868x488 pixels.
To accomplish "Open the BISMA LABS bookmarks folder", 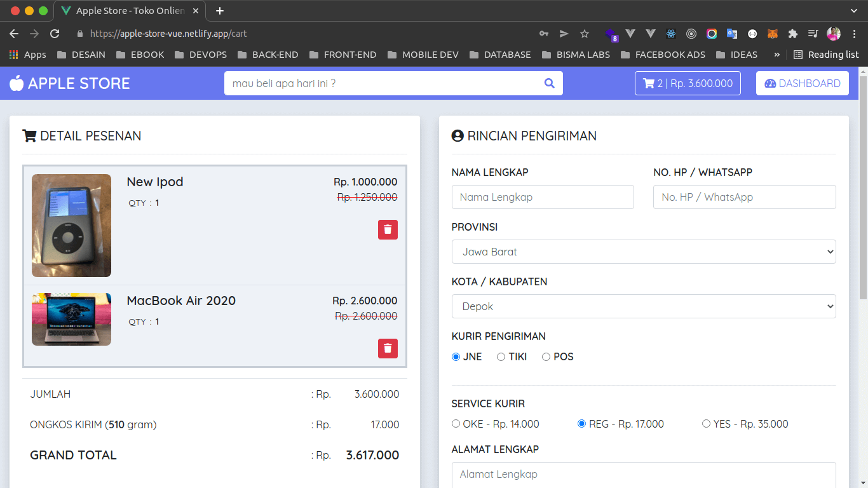I will 576,55.
